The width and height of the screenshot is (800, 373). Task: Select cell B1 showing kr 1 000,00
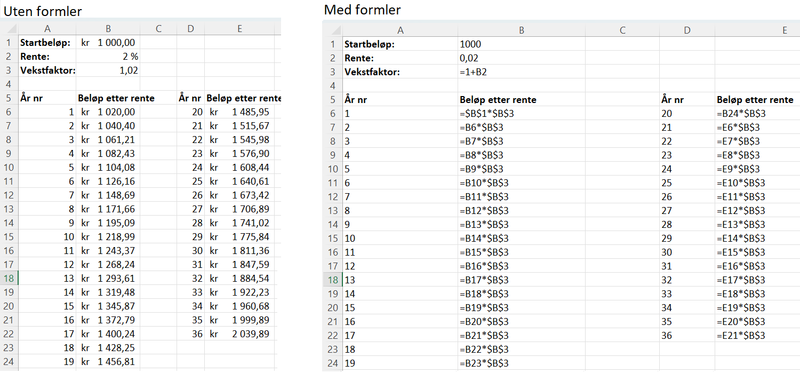[108, 42]
